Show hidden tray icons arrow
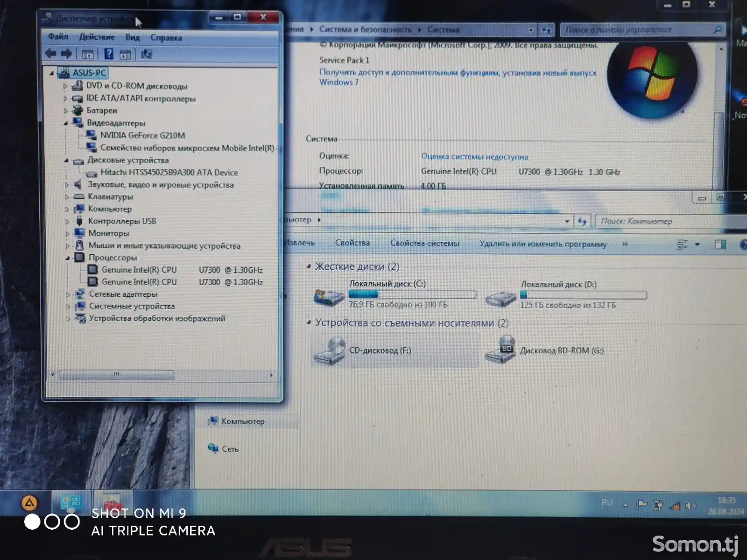Image resolution: width=747 pixels, height=560 pixels. point(625,505)
